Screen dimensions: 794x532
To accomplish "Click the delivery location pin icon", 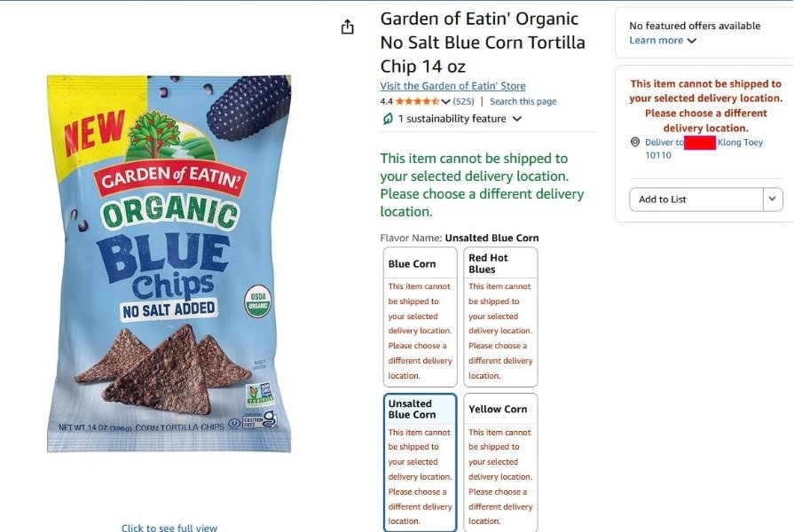I will coord(635,142).
